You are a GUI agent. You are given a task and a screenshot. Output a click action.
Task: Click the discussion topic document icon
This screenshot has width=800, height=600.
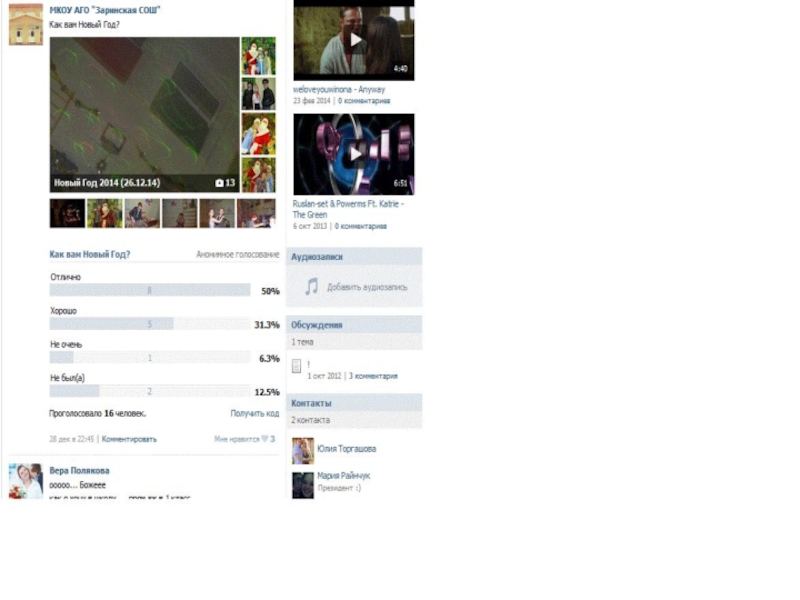click(296, 366)
